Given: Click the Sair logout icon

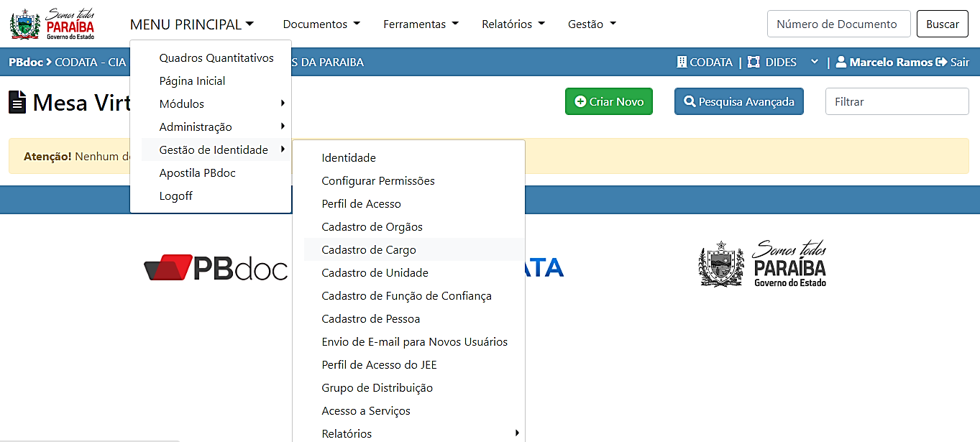Looking at the screenshot, I should click(x=940, y=63).
